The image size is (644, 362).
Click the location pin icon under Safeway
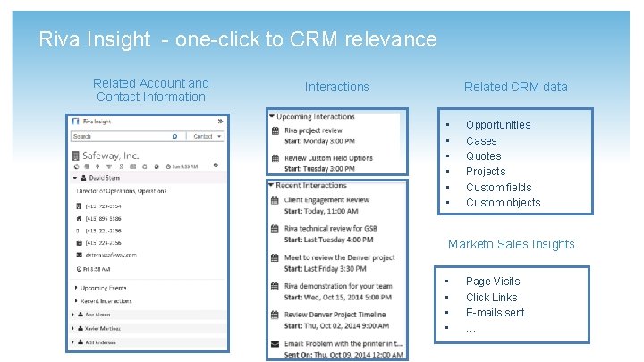point(97,166)
